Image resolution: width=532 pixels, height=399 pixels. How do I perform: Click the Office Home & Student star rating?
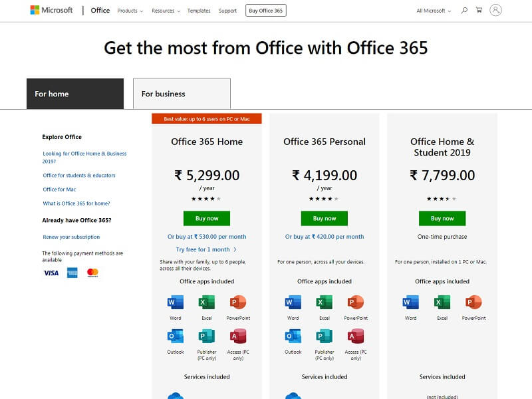pos(442,199)
